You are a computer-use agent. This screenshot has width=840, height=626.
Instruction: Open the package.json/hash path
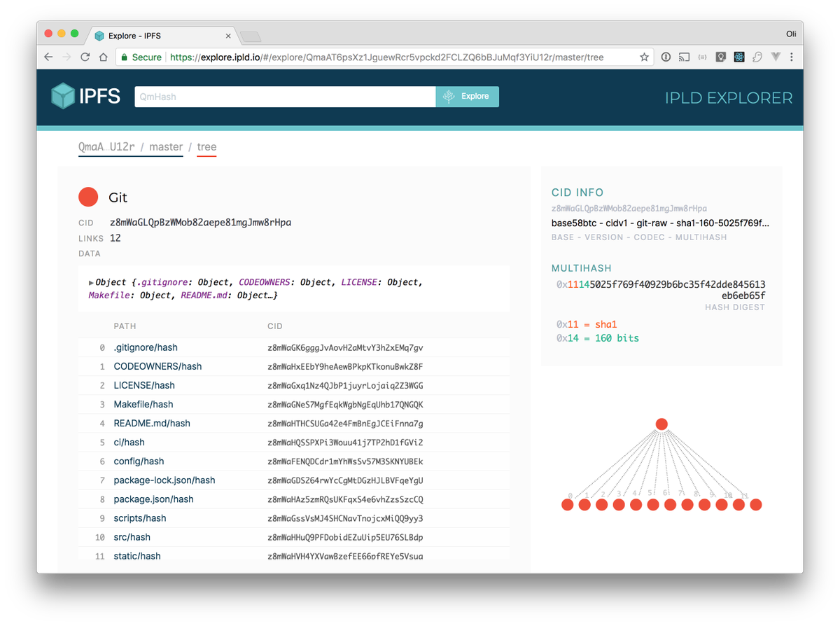[153, 499]
